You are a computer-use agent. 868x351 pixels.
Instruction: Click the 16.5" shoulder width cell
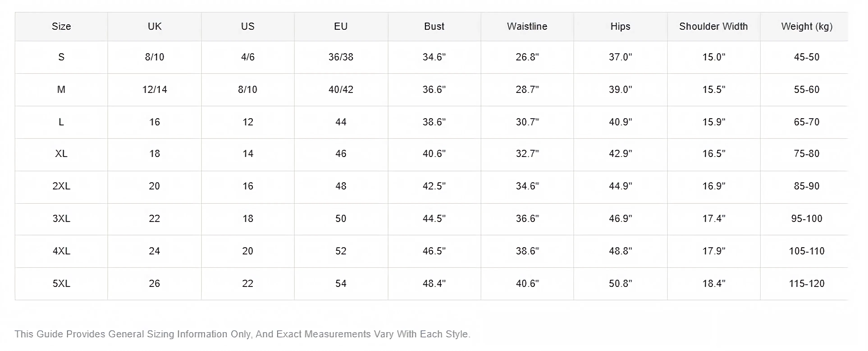(713, 154)
